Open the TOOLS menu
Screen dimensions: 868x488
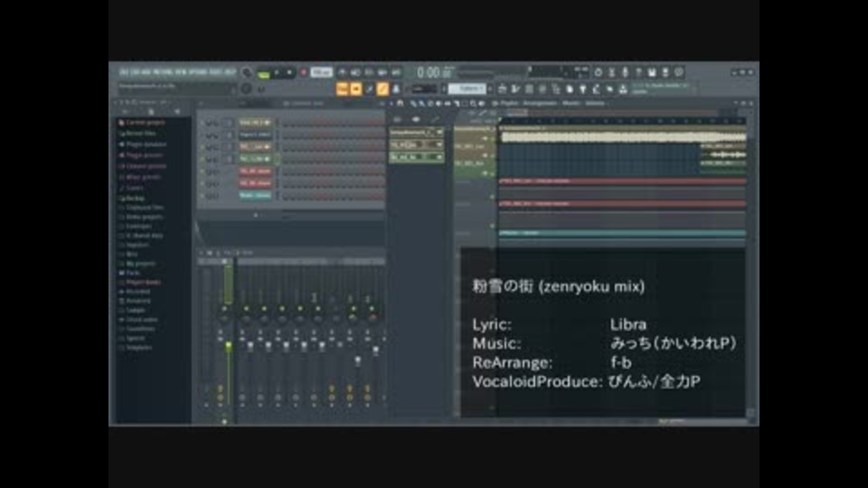tap(216, 72)
